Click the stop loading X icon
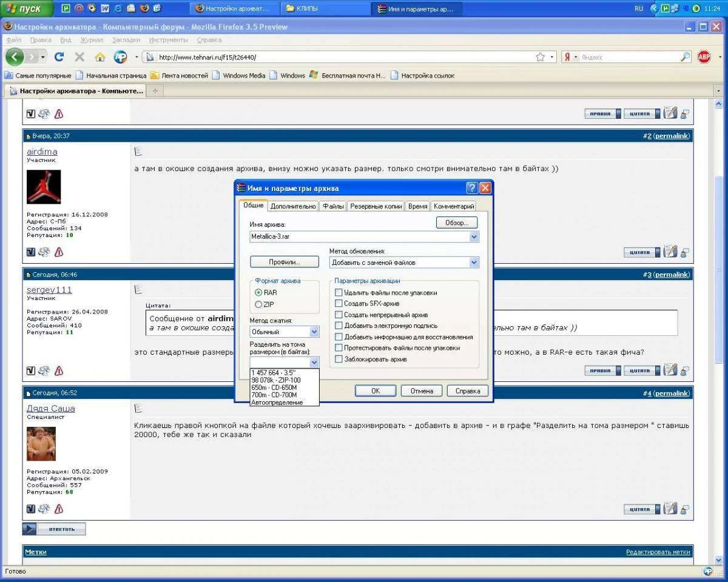 point(79,57)
